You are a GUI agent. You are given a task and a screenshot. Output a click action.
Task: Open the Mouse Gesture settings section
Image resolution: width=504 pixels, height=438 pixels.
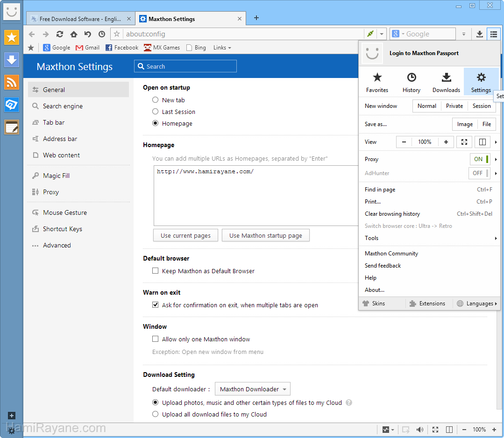coord(78,212)
